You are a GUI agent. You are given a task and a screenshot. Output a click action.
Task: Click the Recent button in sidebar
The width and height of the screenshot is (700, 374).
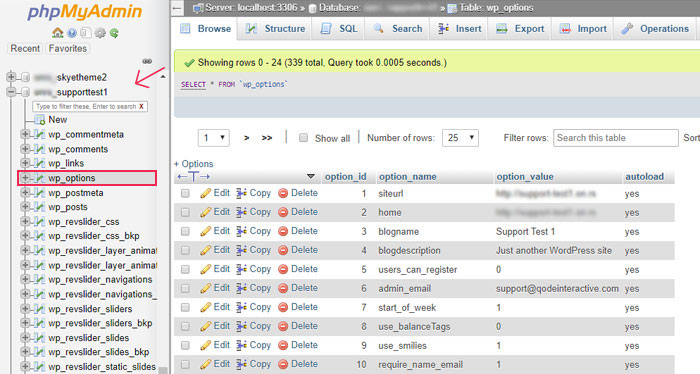tap(25, 48)
